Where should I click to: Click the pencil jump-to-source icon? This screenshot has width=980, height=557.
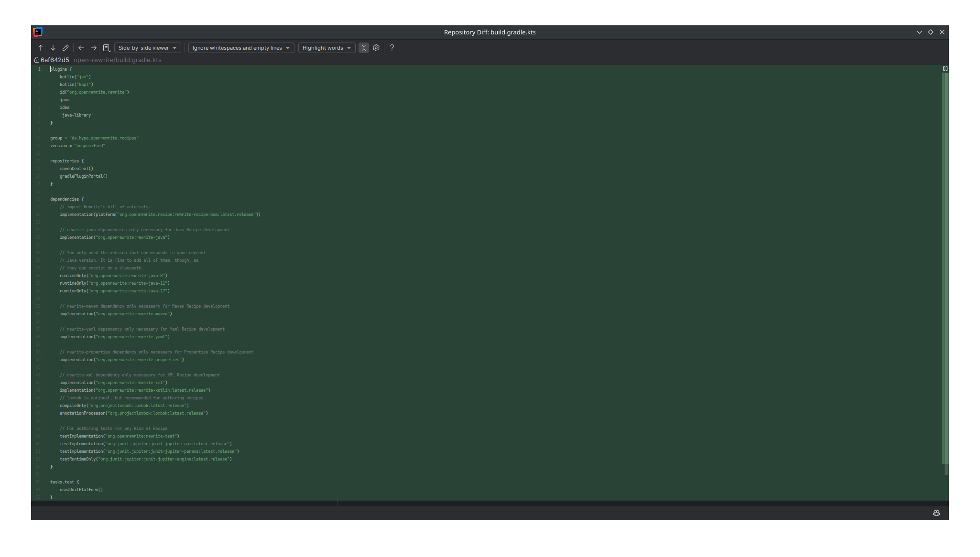[65, 48]
